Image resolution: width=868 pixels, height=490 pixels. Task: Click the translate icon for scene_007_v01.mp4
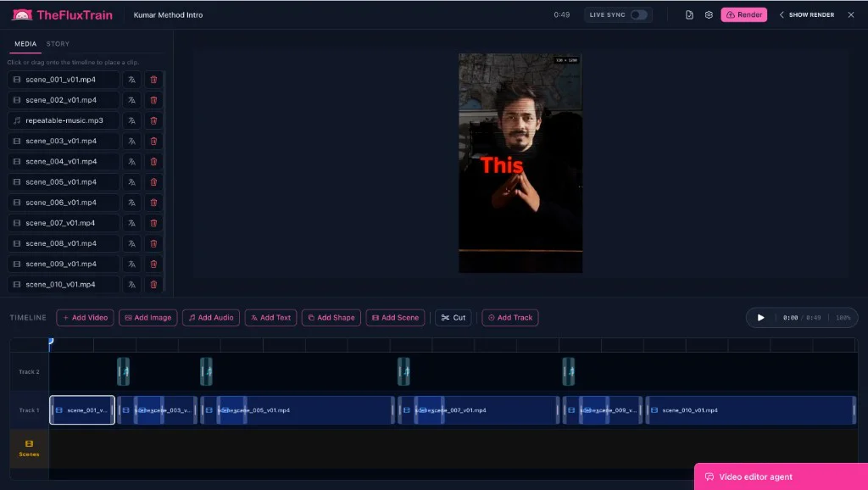click(131, 223)
